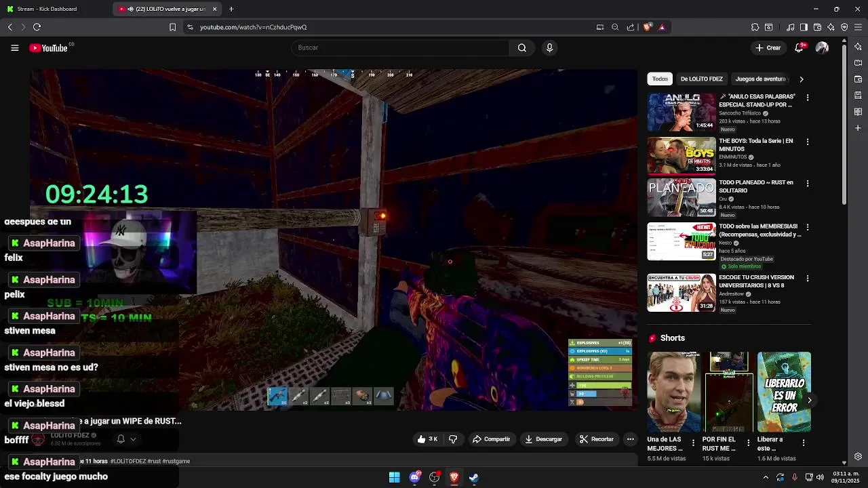Mute the YouTube tab via its speaker icon
Screen dimensions: 868x488
(130, 9)
